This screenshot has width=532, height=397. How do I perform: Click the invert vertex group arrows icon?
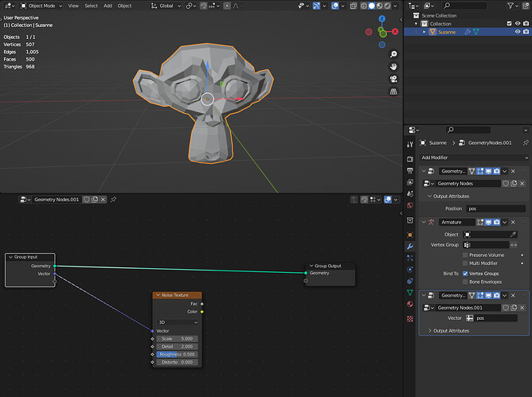(514, 245)
